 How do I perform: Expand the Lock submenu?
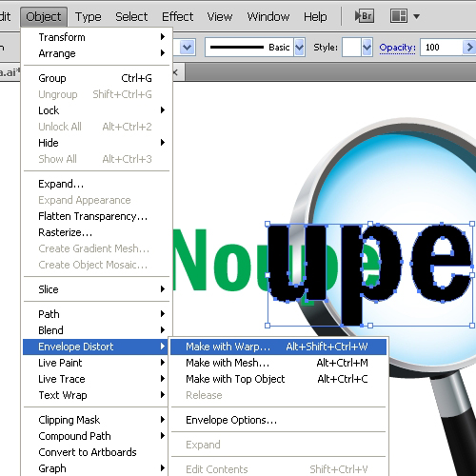pos(96,110)
